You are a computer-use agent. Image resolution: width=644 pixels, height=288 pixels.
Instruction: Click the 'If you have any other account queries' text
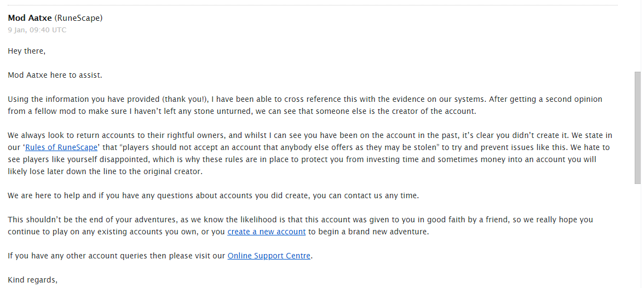[110, 256]
